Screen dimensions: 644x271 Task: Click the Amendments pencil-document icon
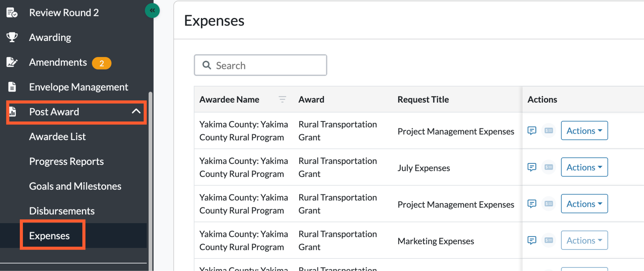click(x=12, y=62)
